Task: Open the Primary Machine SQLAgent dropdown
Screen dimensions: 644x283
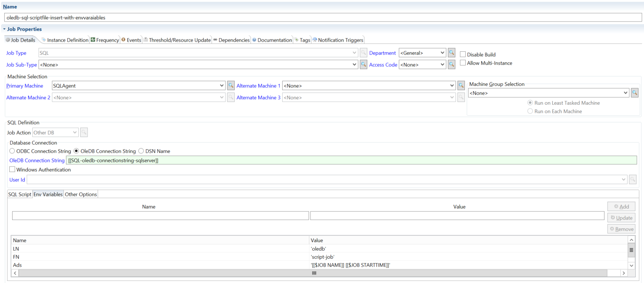Action: (222, 86)
